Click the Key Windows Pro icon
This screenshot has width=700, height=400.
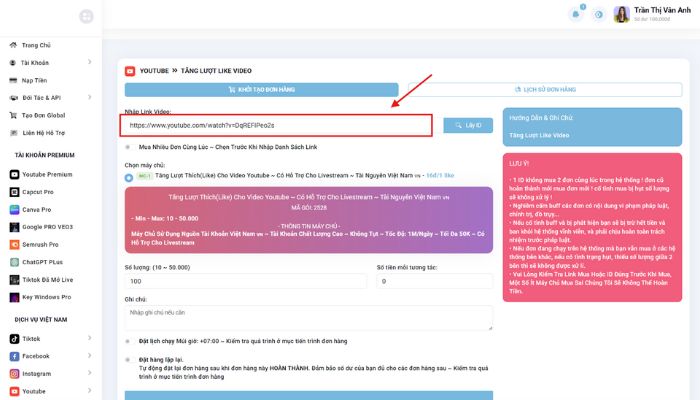point(14,297)
